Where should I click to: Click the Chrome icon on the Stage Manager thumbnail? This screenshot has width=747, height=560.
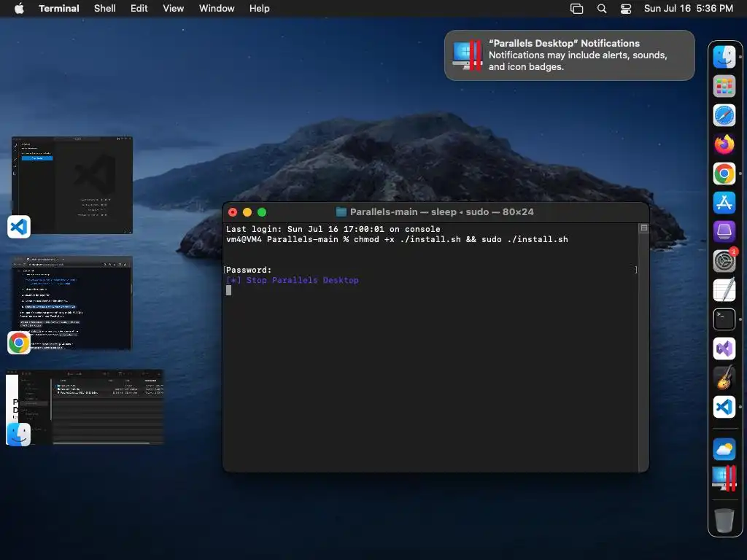(19, 343)
